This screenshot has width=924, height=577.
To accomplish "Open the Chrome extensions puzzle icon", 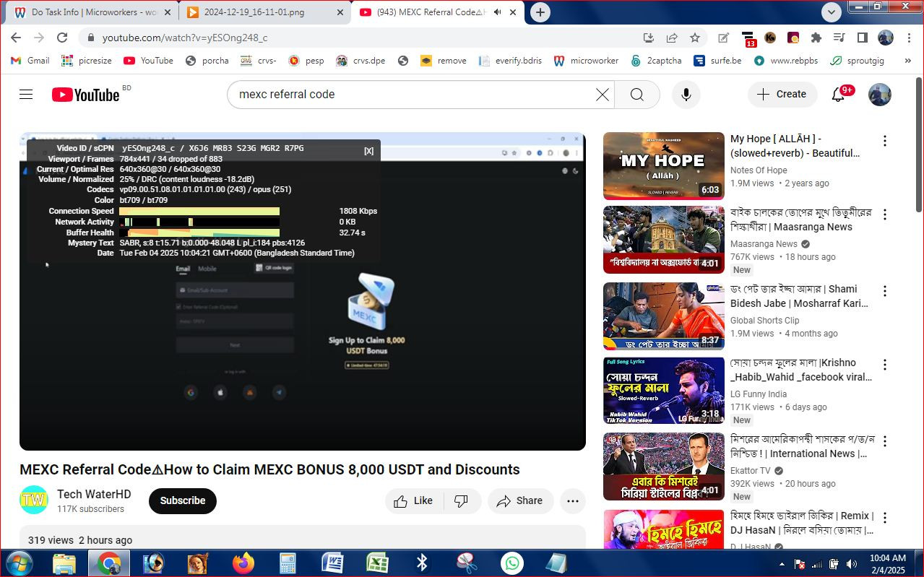I will (816, 38).
